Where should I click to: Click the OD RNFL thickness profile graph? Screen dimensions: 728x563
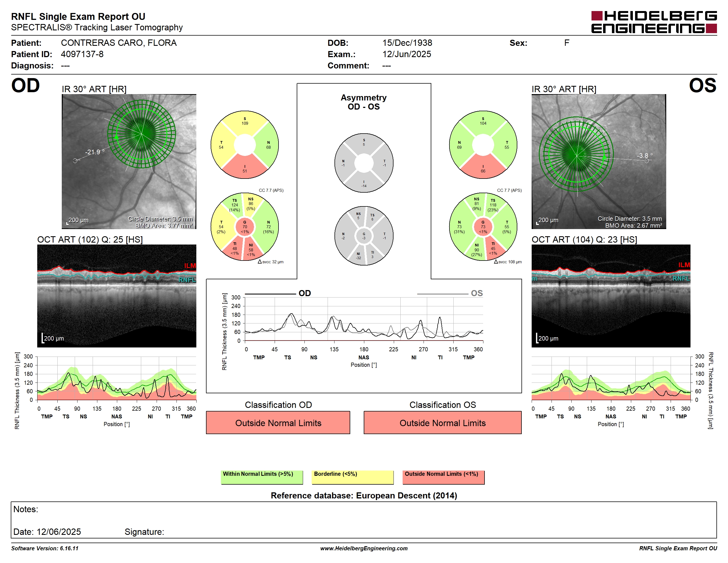pos(117,378)
